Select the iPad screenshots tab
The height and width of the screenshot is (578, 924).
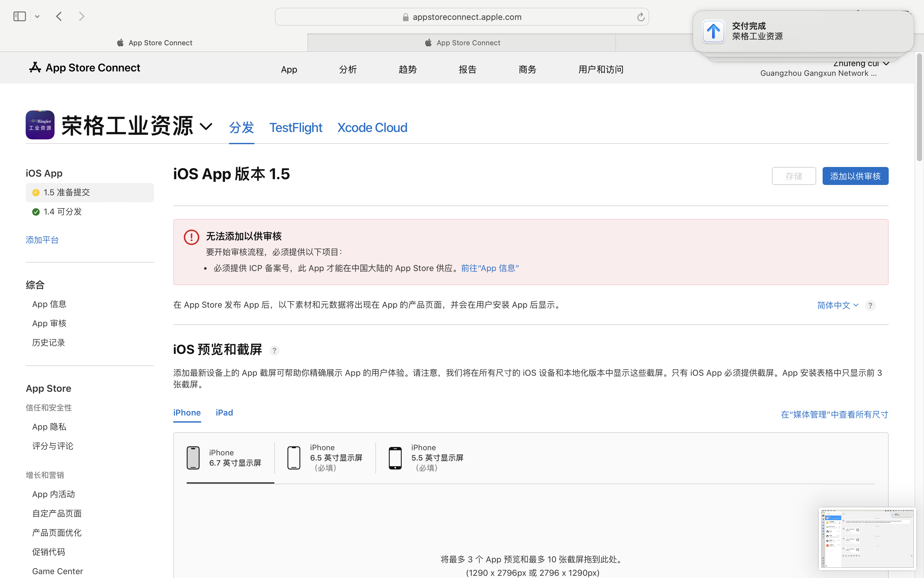[x=224, y=413]
